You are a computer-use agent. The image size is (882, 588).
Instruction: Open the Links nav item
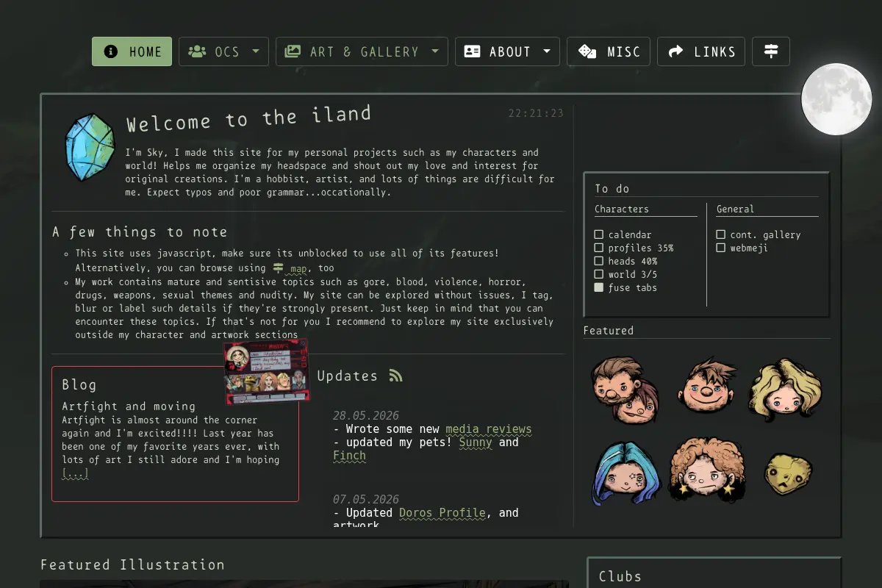[701, 51]
